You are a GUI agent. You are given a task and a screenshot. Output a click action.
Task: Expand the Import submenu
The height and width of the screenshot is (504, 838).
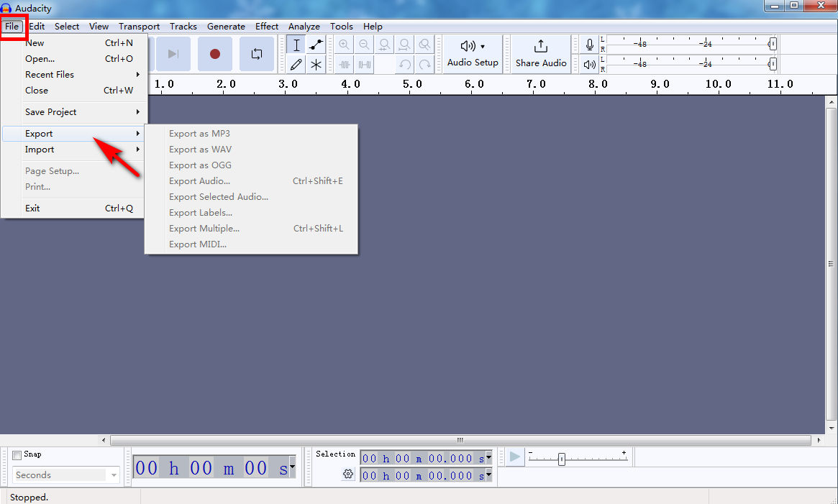(74, 149)
